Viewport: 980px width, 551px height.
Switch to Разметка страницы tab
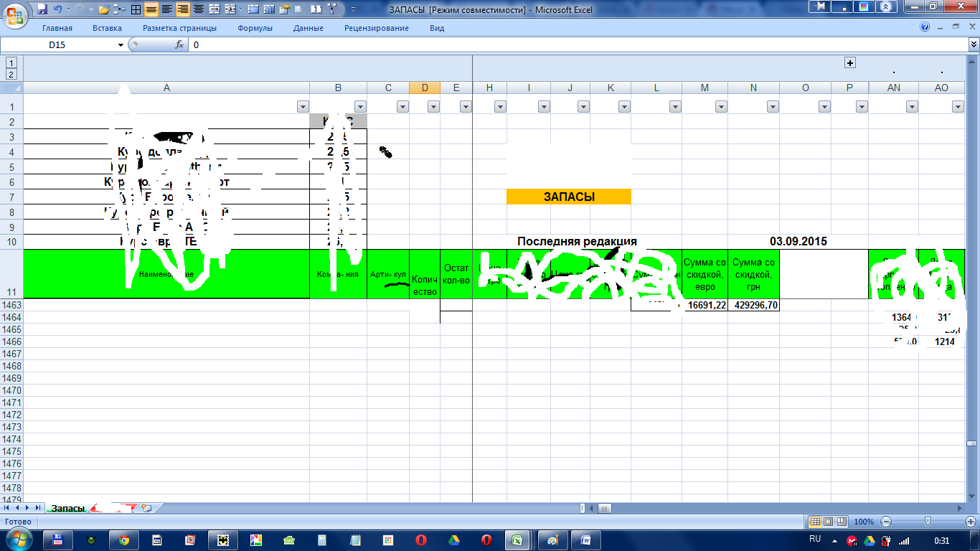(179, 28)
